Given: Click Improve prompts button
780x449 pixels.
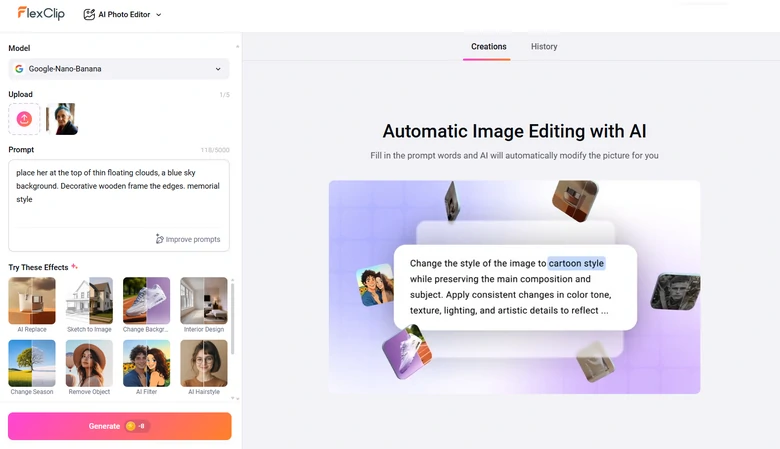Looking at the screenshot, I should (x=188, y=239).
